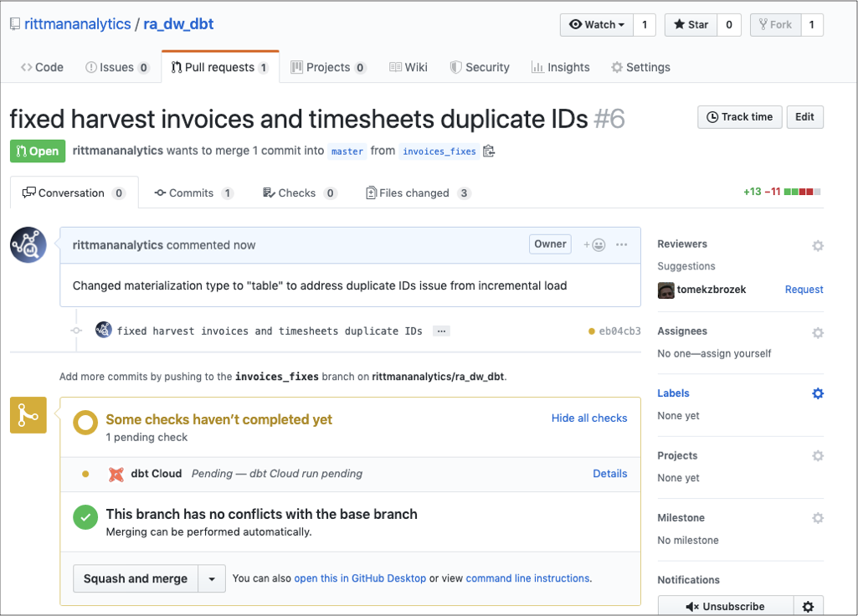Image resolution: width=858 pixels, height=616 pixels.
Task: Request review from tomekzbrozek
Action: coord(804,290)
